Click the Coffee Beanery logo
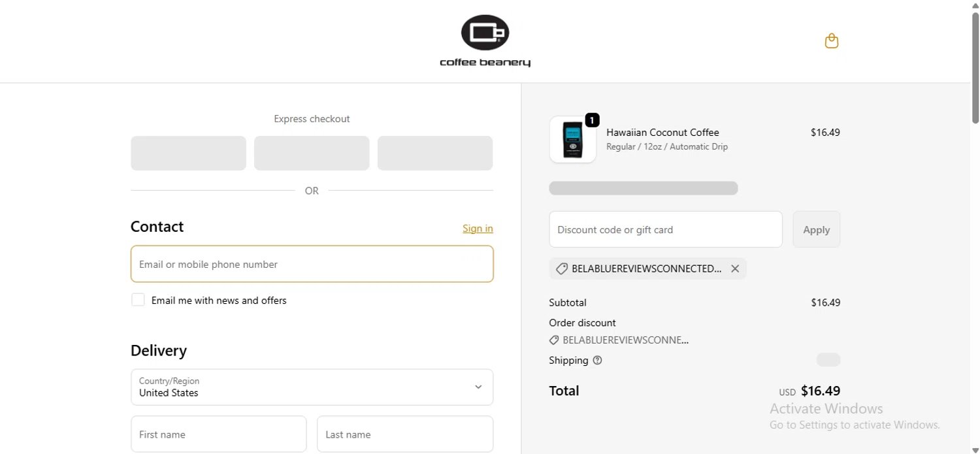The image size is (980, 454). (x=485, y=41)
